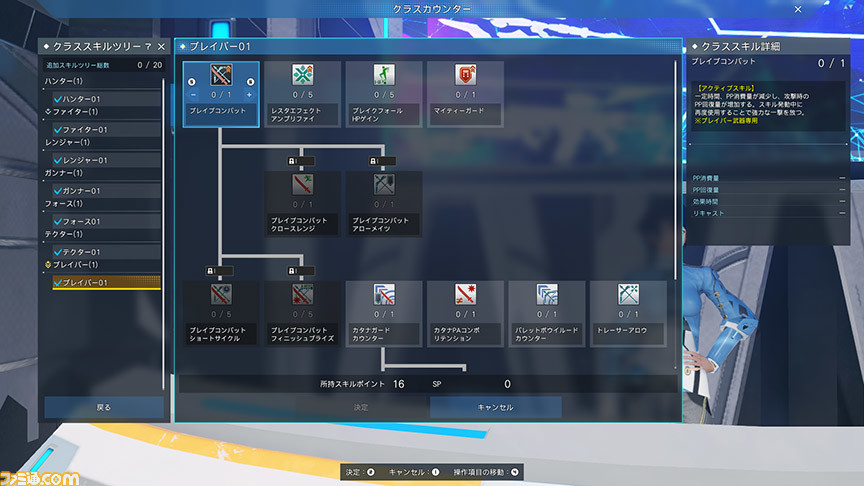Click the 所持スキルポイント 16 value
Image resolution: width=864 pixels, height=486 pixels.
[x=398, y=384]
